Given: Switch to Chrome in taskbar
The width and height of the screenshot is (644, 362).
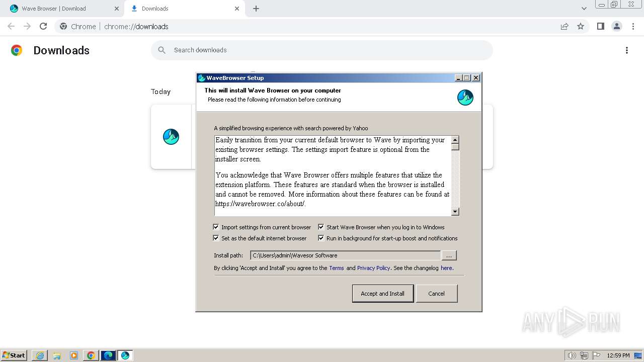Looking at the screenshot, I should pyautogui.click(x=91, y=355).
